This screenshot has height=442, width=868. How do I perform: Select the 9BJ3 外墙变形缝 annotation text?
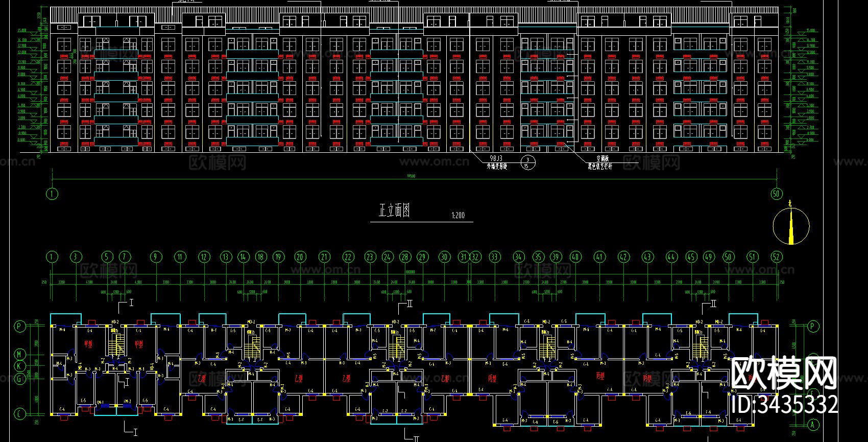coord(497,162)
